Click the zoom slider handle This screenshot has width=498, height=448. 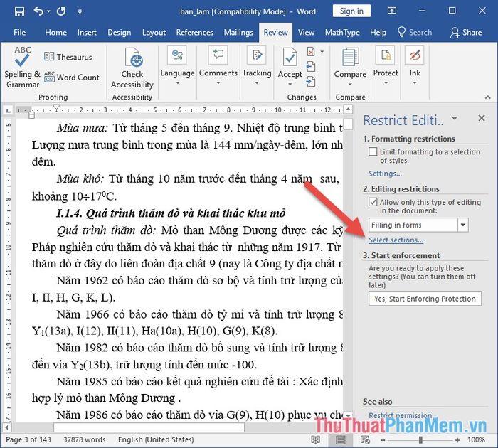[x=420, y=439]
